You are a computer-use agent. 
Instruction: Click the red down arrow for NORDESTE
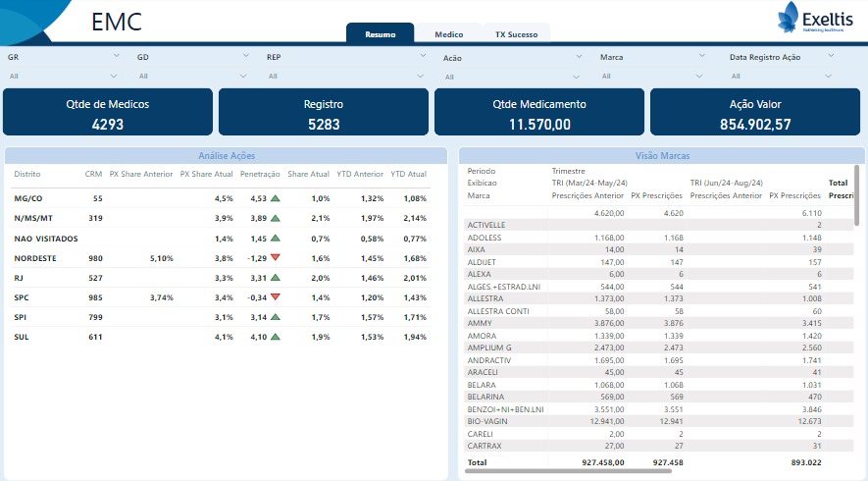tap(276, 257)
